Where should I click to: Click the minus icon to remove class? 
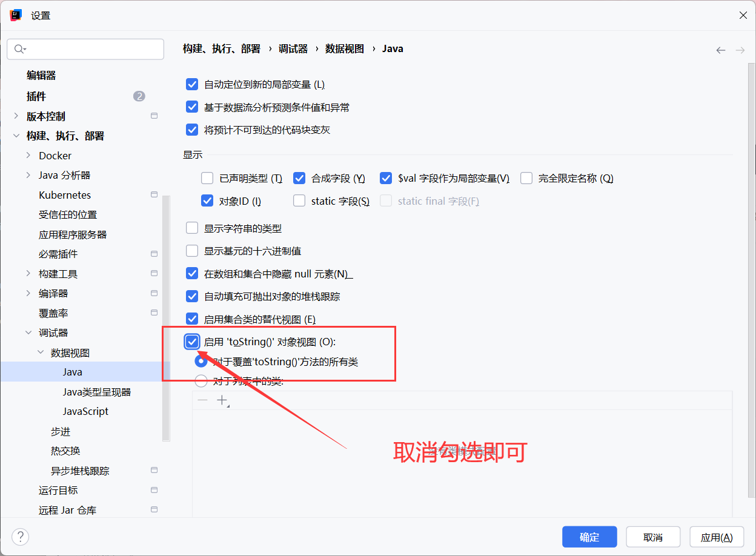pyautogui.click(x=202, y=400)
